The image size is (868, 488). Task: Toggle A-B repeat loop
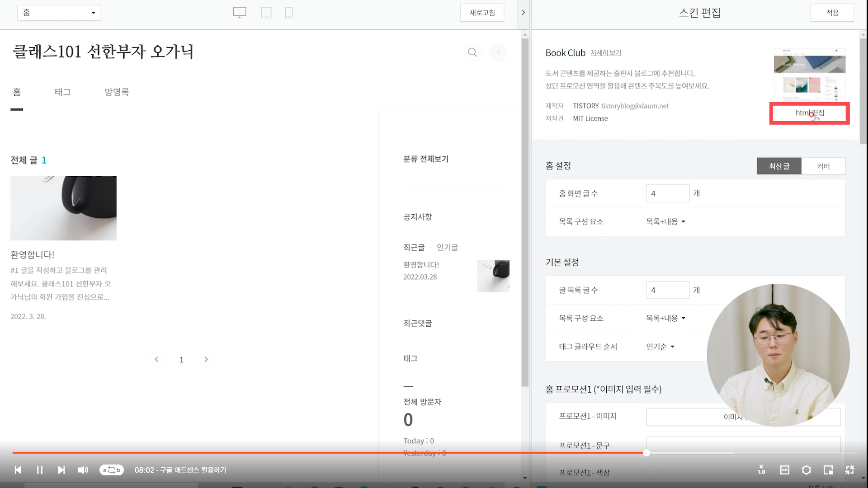tap(111, 470)
